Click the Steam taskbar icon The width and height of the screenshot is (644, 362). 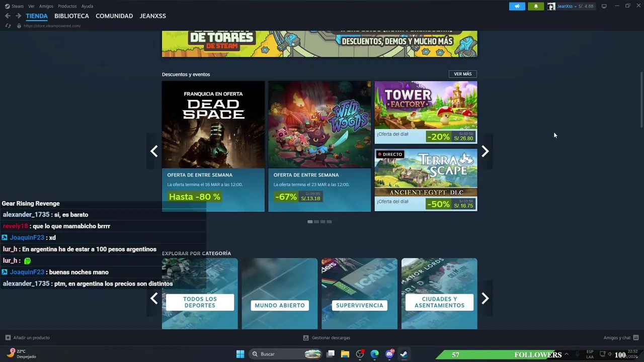coord(404,354)
